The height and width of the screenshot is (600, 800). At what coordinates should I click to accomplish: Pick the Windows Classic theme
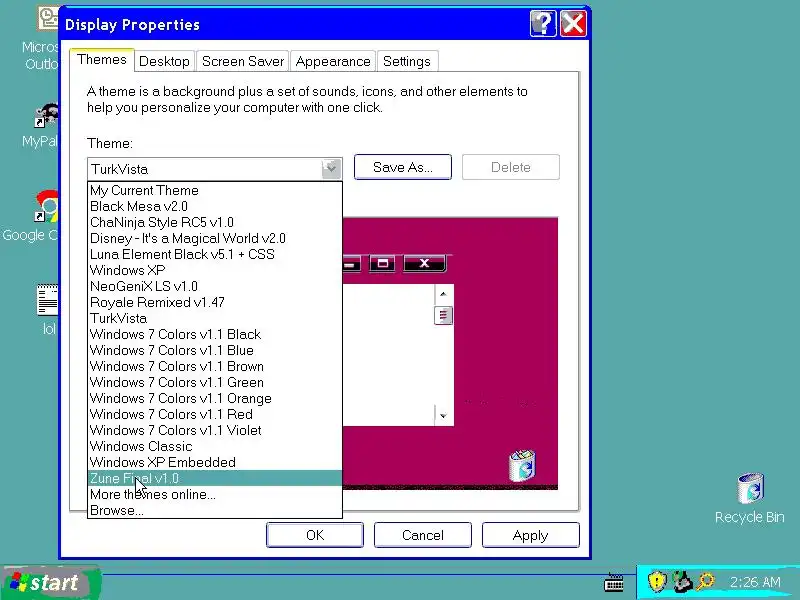[x=215, y=446]
